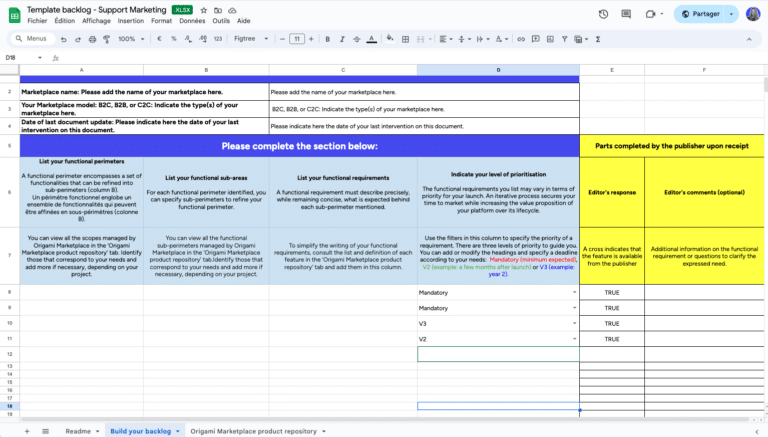Screen dimensions: 768x437
Task: Open share options dropdown arrow
Action: pos(731,14)
